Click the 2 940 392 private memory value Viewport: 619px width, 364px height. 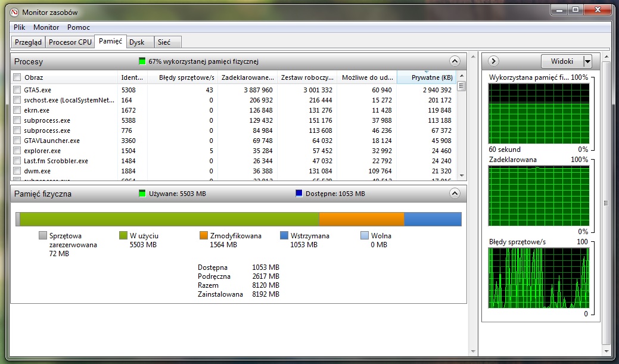click(x=437, y=90)
